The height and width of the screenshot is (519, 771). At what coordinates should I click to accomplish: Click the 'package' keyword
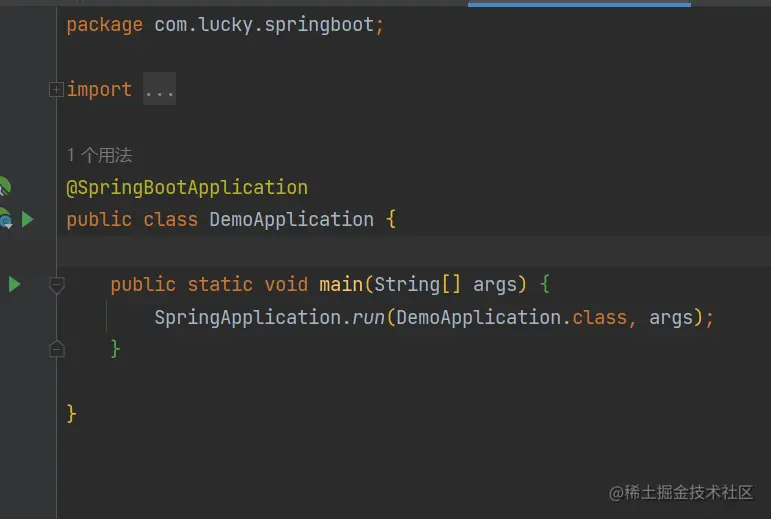tap(105, 25)
